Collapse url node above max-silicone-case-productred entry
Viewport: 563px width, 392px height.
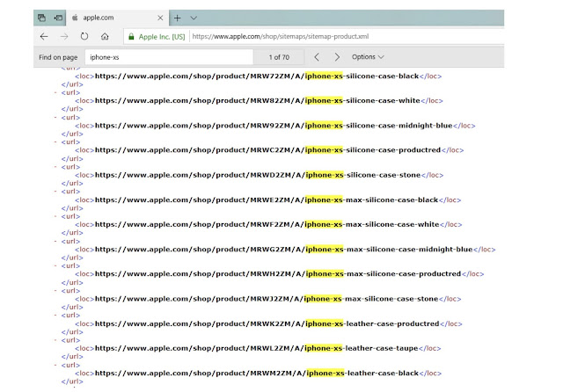pyautogui.click(x=55, y=265)
